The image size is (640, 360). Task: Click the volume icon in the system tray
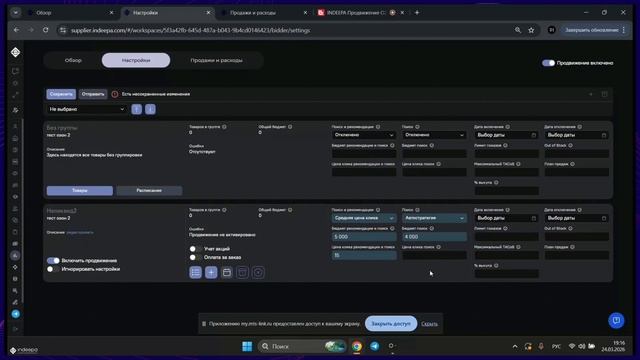pos(581,346)
